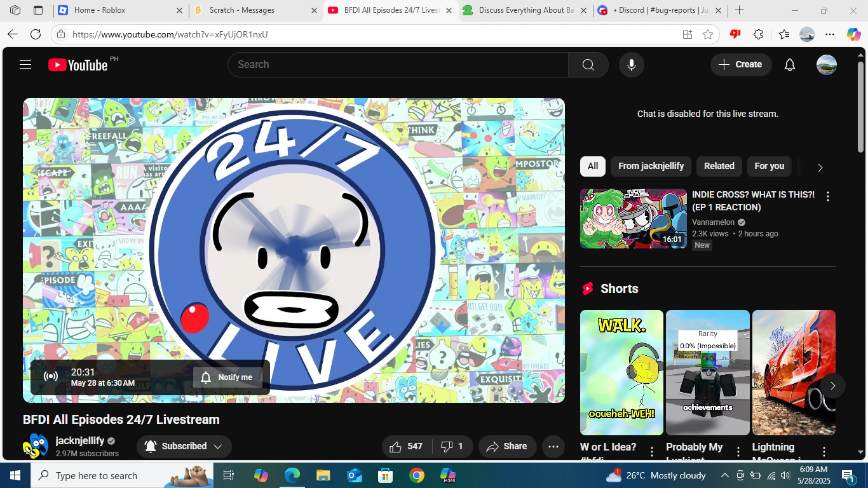Open the 'W or L Idea?' Short thumbnail
Image resolution: width=868 pixels, height=488 pixels.
[621, 372]
